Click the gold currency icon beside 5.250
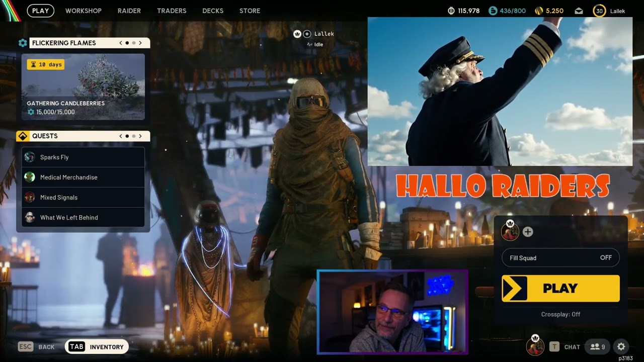644x362 pixels. pos(539,11)
